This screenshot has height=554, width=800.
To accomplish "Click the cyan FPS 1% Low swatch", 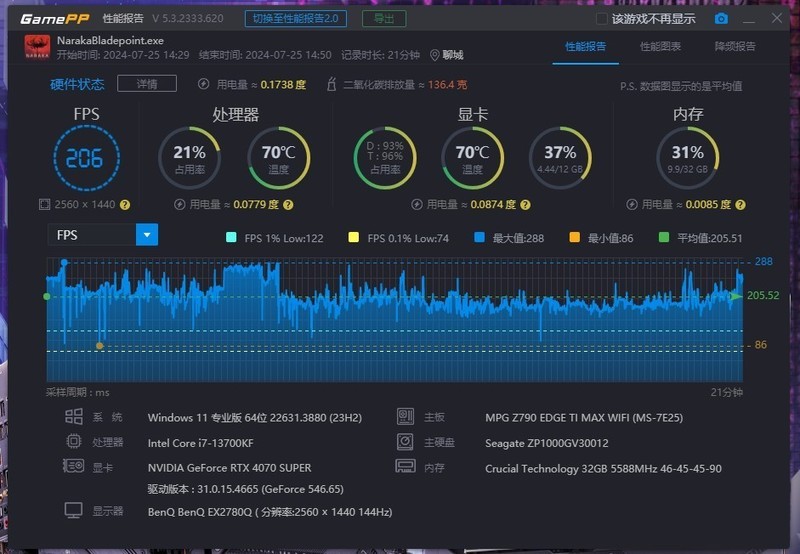I will [231, 237].
